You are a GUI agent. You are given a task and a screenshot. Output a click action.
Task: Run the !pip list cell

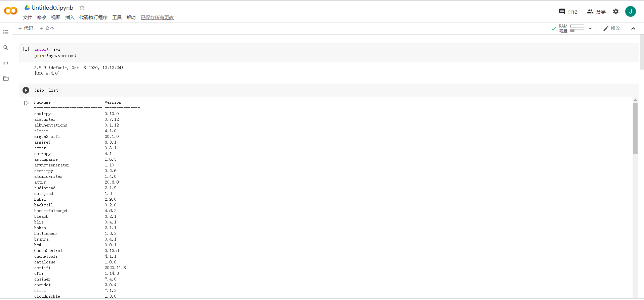point(26,90)
